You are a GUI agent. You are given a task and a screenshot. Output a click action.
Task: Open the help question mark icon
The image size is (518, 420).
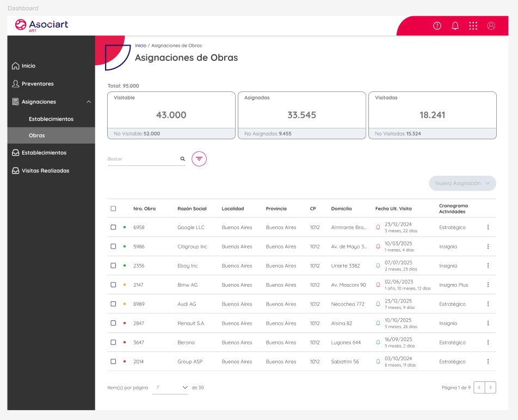tap(437, 26)
